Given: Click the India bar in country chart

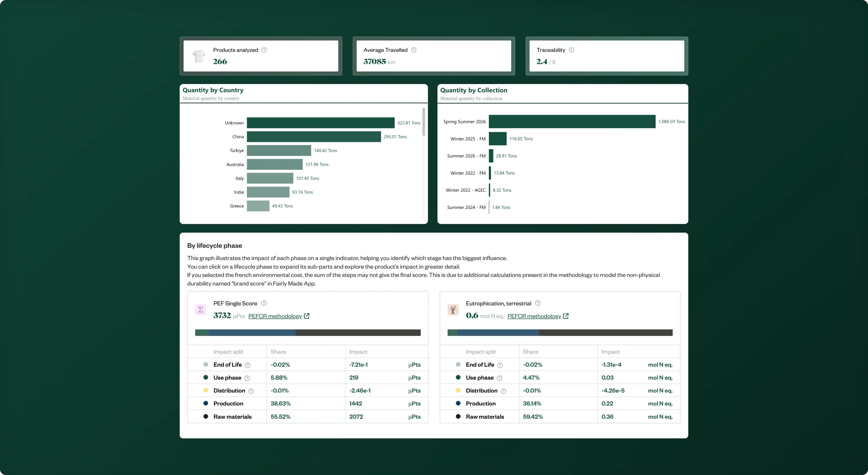Looking at the screenshot, I should click(268, 192).
